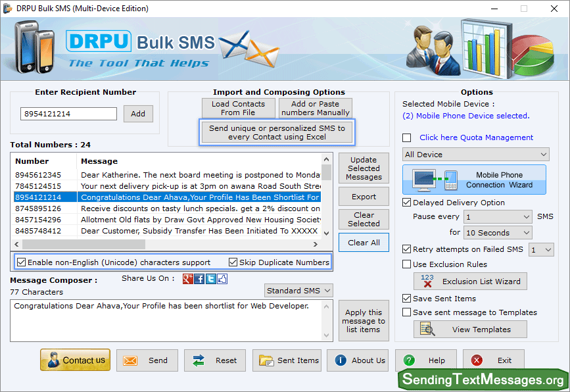Click Load Contacts From File
570x392 pixels.
click(238, 108)
